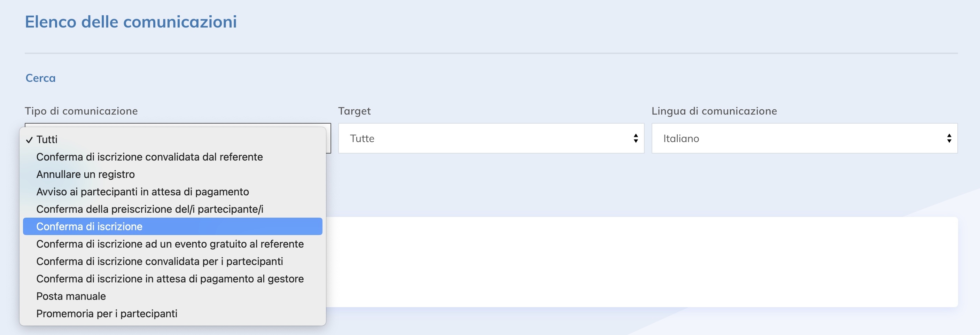Select the Posta manuale option

71,297
